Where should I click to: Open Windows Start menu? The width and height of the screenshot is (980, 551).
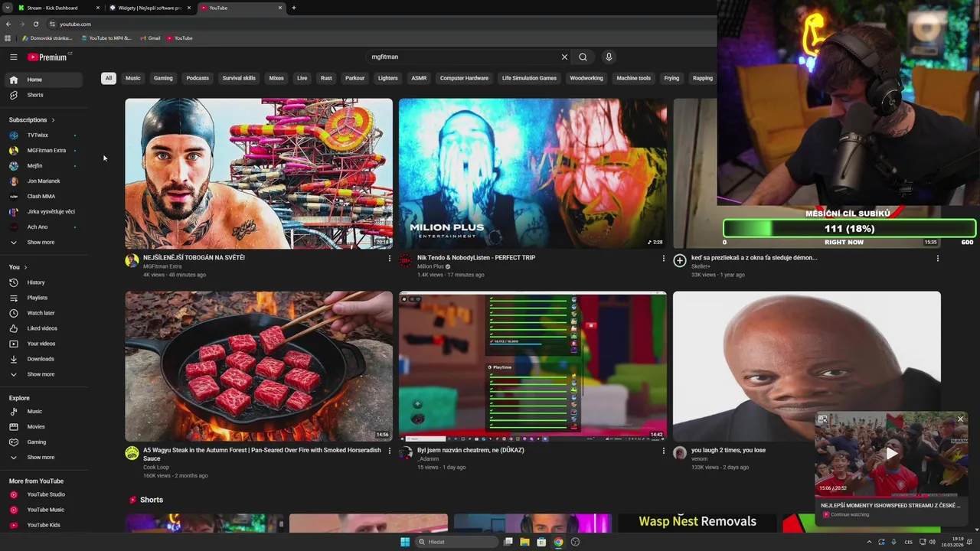point(405,542)
